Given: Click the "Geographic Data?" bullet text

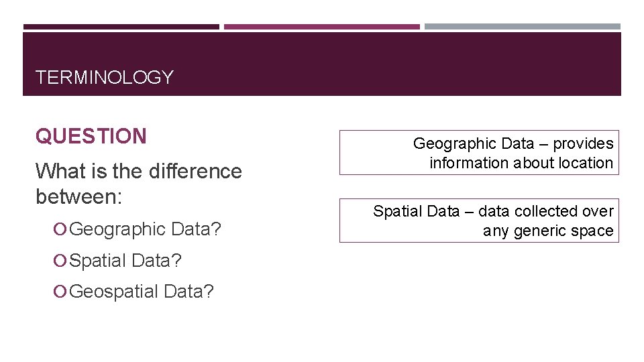Looking at the screenshot, I should tap(146, 229).
